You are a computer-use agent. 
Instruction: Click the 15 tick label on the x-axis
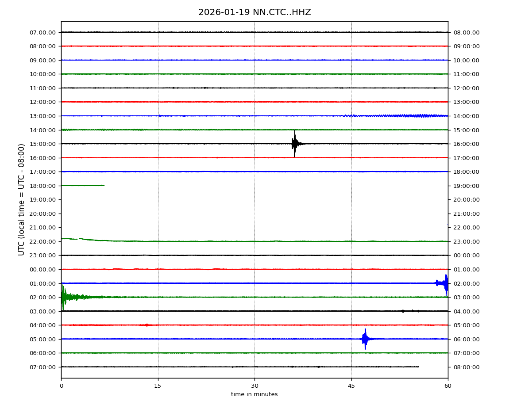(158, 386)
